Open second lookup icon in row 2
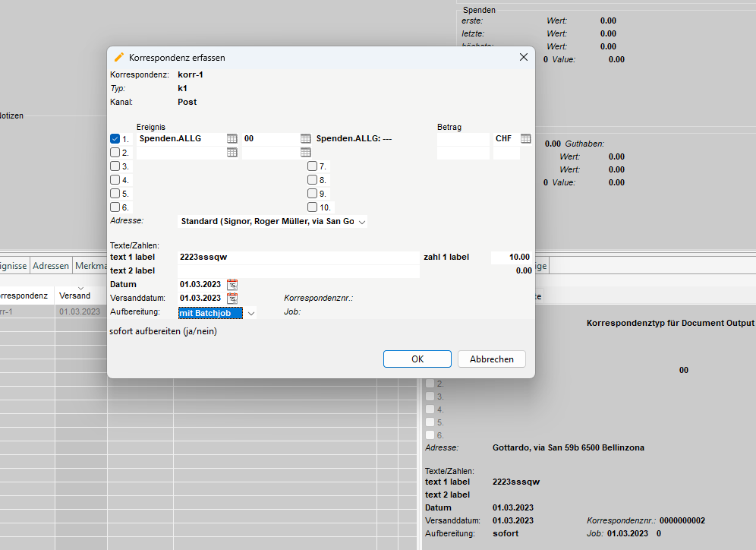 pos(305,153)
